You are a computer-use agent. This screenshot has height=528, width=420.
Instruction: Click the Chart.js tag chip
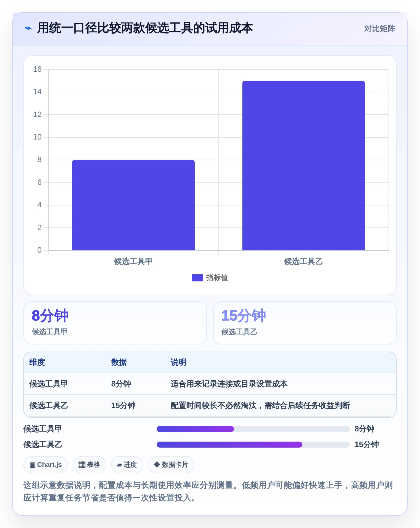click(46, 465)
